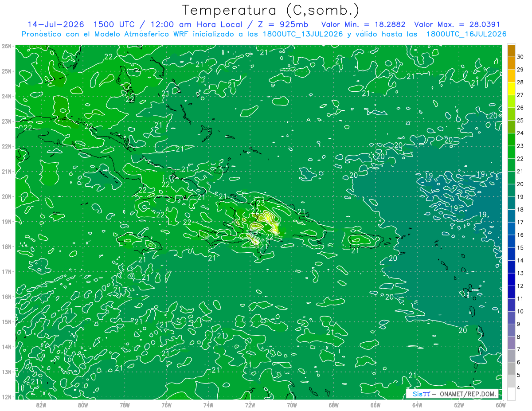Click the color bar label '7'
Viewport: 532px width, 411px height.
click(519, 350)
